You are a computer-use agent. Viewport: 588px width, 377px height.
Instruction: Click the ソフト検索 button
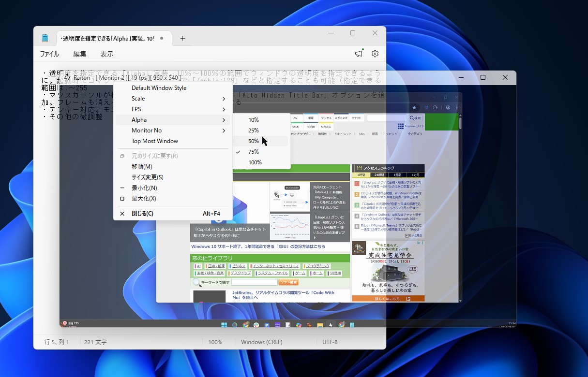pos(288,282)
